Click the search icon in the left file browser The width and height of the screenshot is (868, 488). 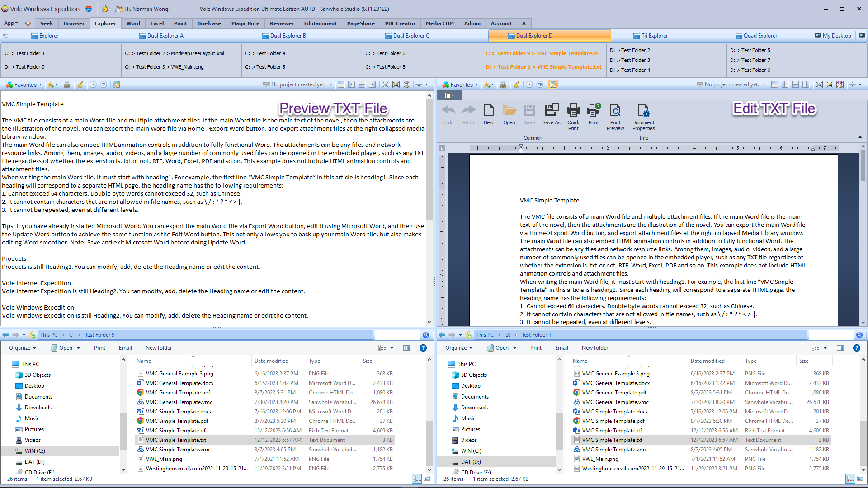pos(426,335)
